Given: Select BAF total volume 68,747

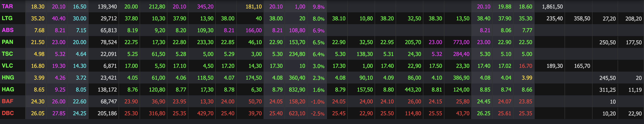Looking at the screenshot, I should tap(109, 102).
